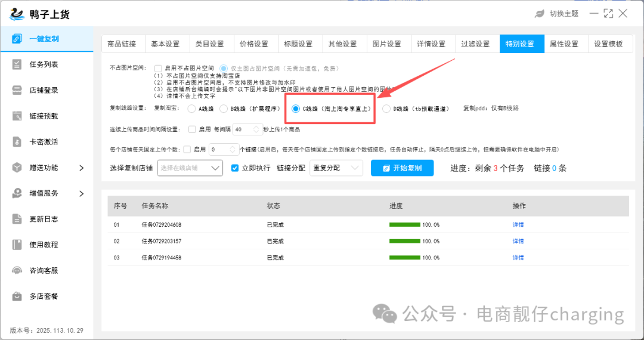Screen dimensions: 644x340
Task: Select the 多店套餐 bag icon
Action: [17, 296]
